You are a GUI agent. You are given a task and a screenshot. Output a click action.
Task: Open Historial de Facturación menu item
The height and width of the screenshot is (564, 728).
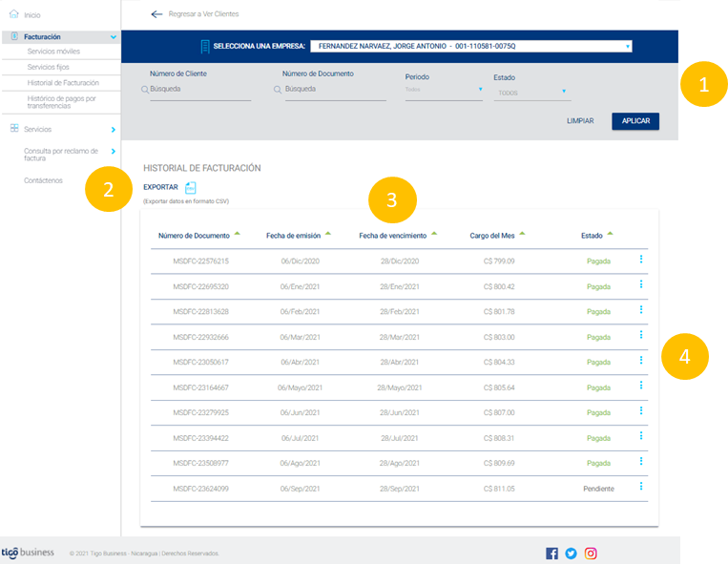click(63, 83)
